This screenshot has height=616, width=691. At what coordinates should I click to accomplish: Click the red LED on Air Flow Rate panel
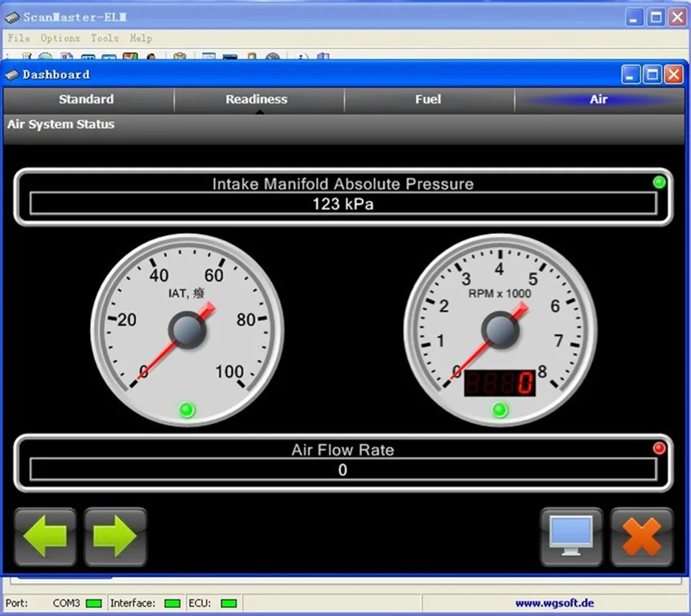pyautogui.click(x=659, y=448)
